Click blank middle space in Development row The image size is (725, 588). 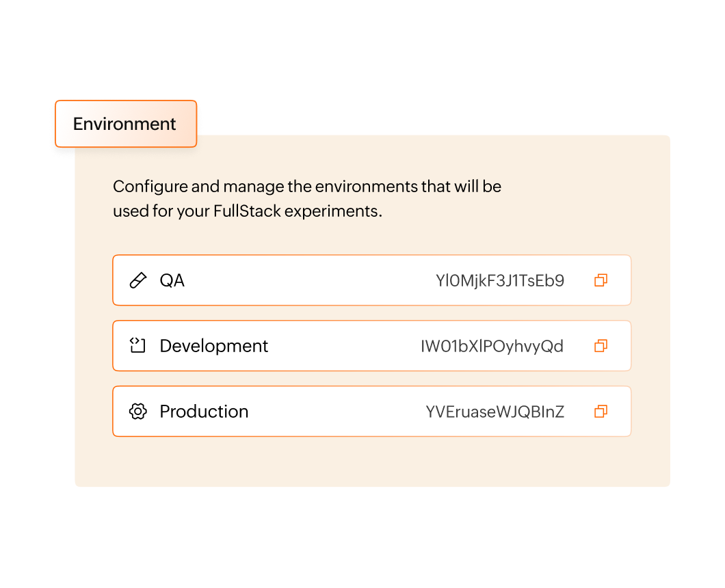(342, 346)
